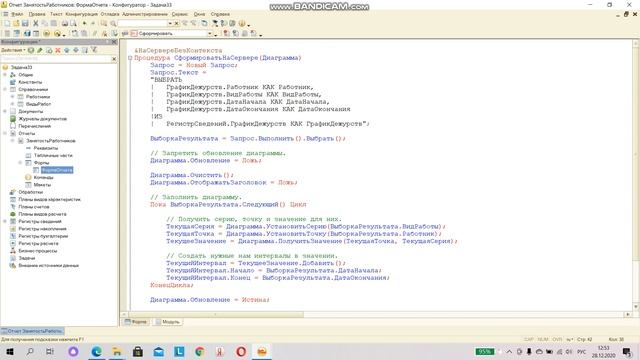The height and width of the screenshot is (360, 640).
Task: Select Константы in the configuration tree
Action: click(x=30, y=82)
